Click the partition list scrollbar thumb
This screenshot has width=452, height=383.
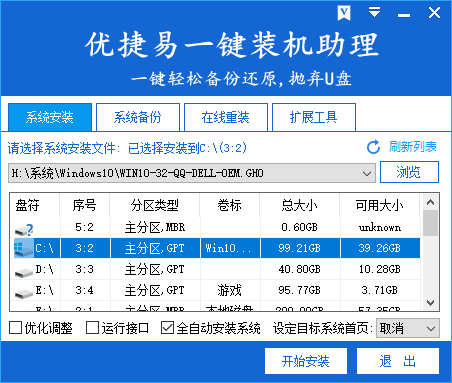(430, 223)
